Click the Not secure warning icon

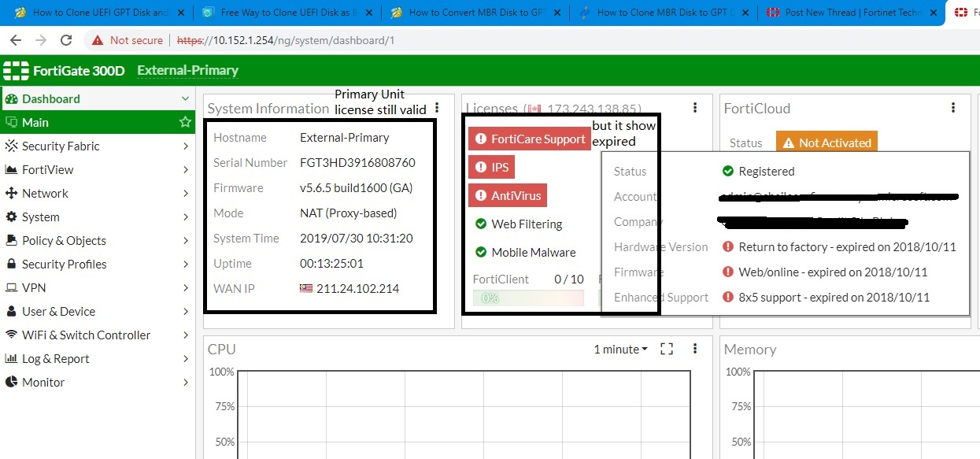(98, 40)
